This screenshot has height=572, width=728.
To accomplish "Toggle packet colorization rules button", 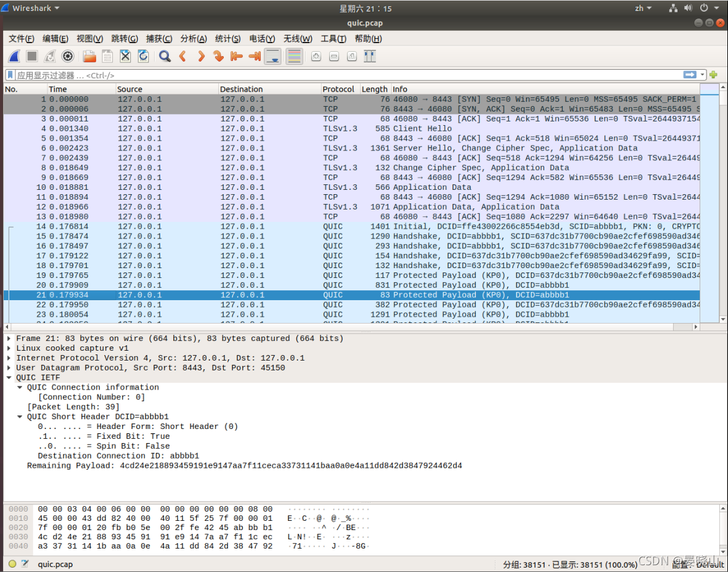I will click(x=295, y=57).
